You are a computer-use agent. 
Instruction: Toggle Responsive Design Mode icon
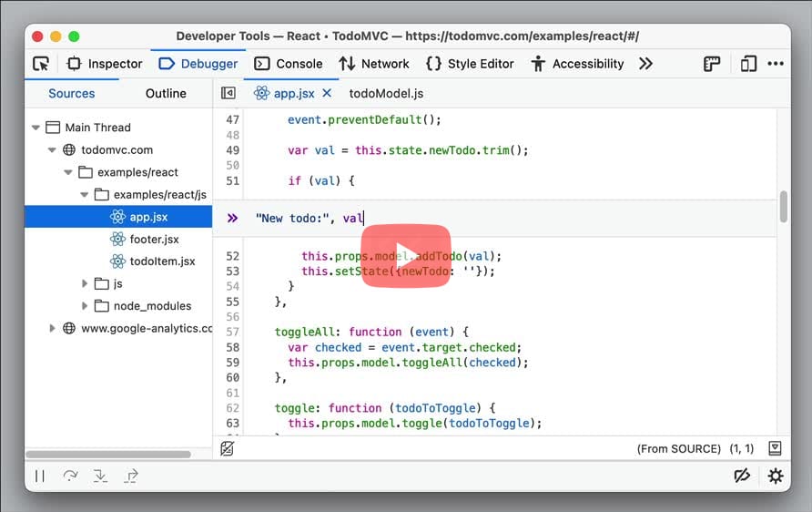[748, 64]
